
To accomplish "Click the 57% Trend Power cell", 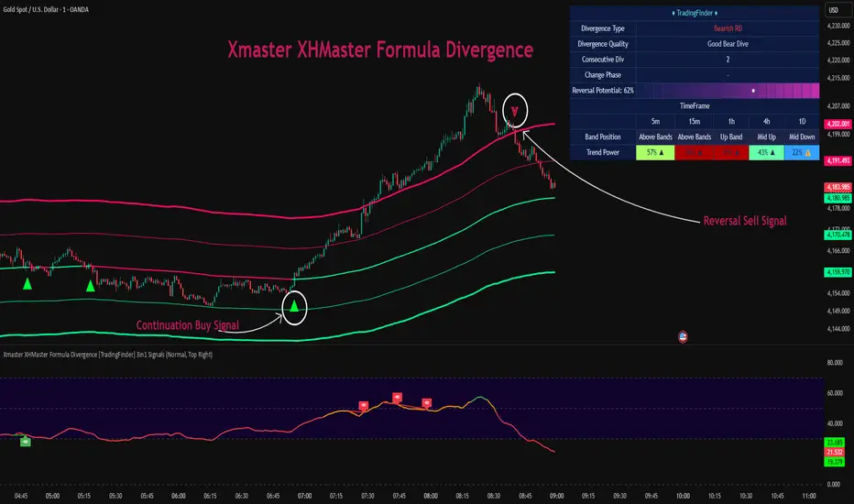I will pyautogui.click(x=655, y=152).
